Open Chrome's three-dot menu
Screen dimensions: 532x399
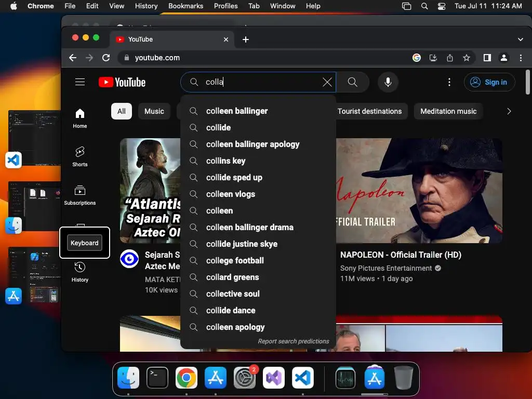click(521, 58)
